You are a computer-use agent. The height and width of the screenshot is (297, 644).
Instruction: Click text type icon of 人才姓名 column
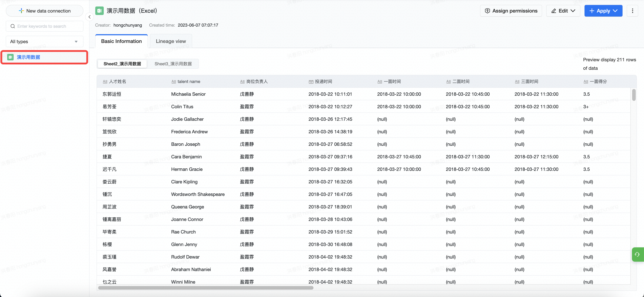[x=105, y=81]
